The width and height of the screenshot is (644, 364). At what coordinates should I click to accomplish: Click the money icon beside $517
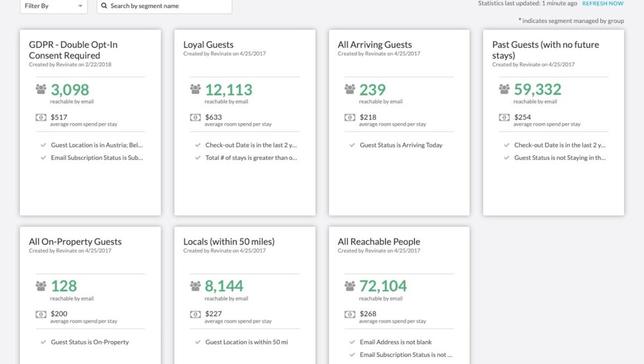(x=41, y=117)
